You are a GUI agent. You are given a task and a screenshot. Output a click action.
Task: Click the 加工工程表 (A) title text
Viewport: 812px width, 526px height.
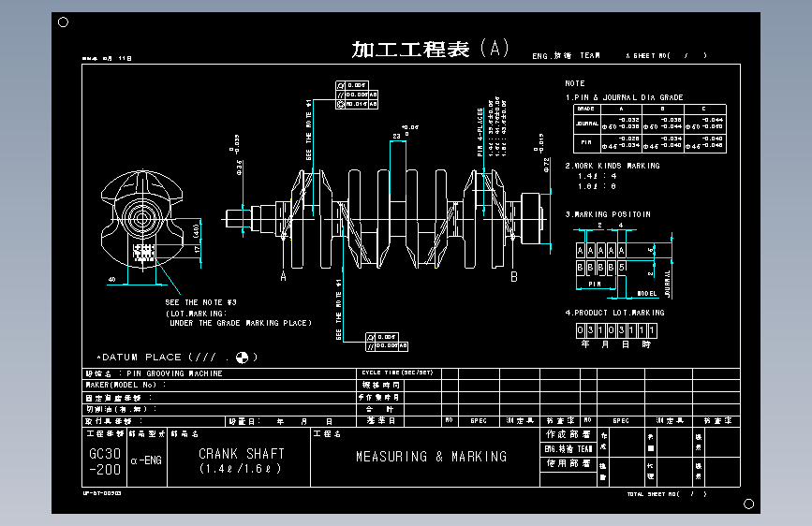[430, 50]
